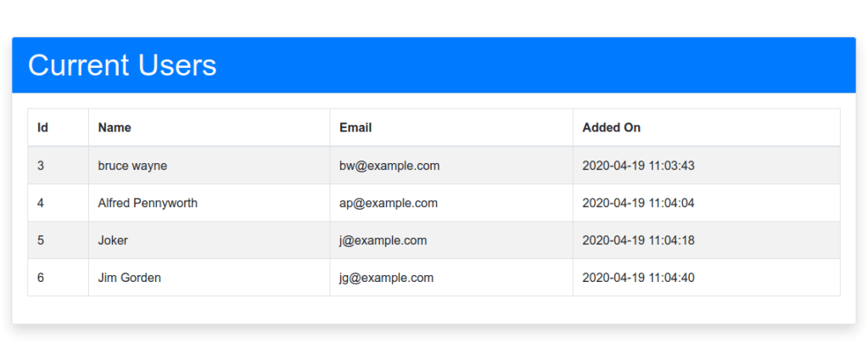Click the Alfred Pennyworth name cell

click(148, 203)
